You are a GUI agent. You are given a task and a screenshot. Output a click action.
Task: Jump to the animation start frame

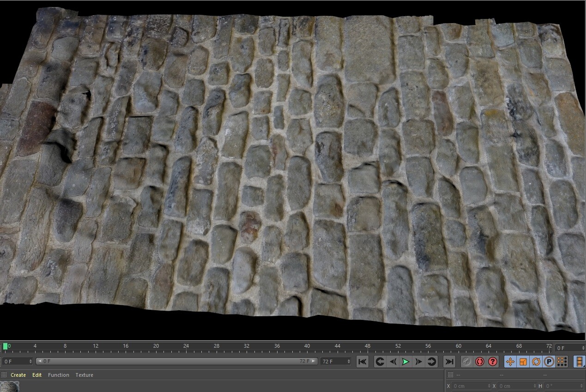pos(363,362)
